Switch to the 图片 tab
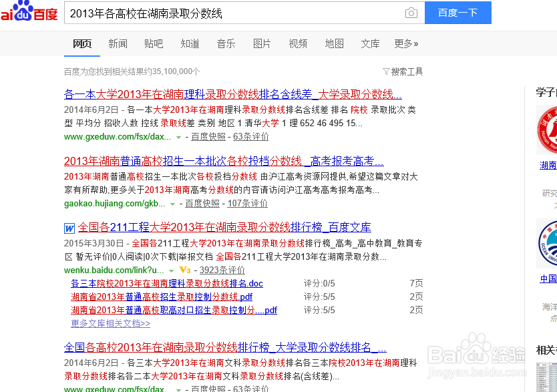557x392 pixels. click(x=262, y=43)
